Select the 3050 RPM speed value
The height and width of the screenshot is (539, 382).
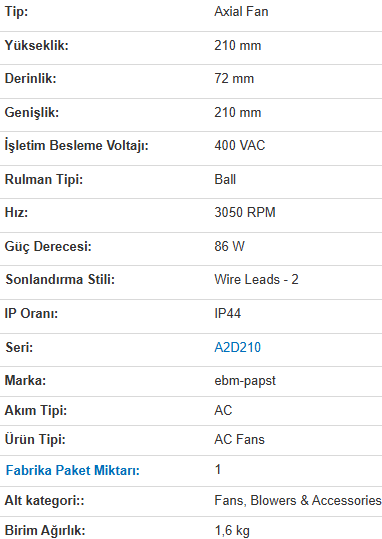click(245, 212)
